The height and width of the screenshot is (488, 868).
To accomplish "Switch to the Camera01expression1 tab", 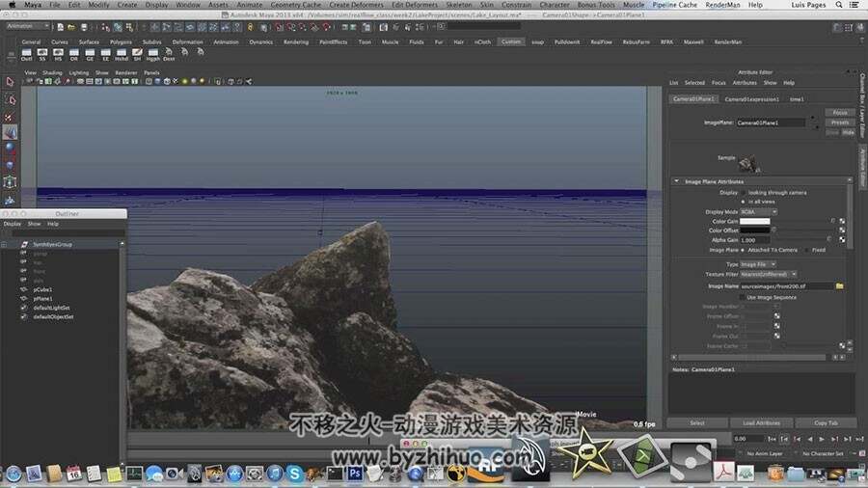I will 751,99.
